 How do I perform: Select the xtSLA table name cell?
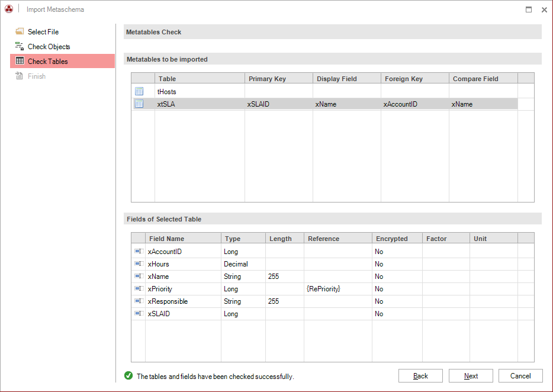(200, 104)
